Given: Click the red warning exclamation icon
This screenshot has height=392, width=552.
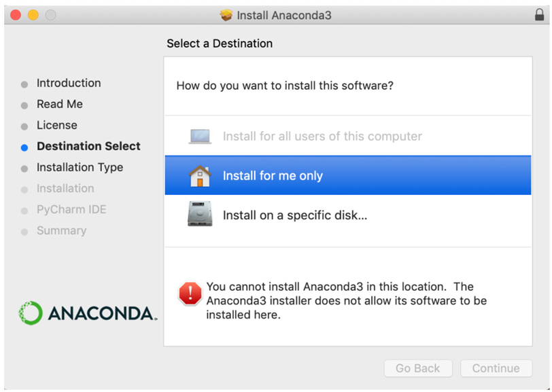Looking at the screenshot, I should 190,293.
